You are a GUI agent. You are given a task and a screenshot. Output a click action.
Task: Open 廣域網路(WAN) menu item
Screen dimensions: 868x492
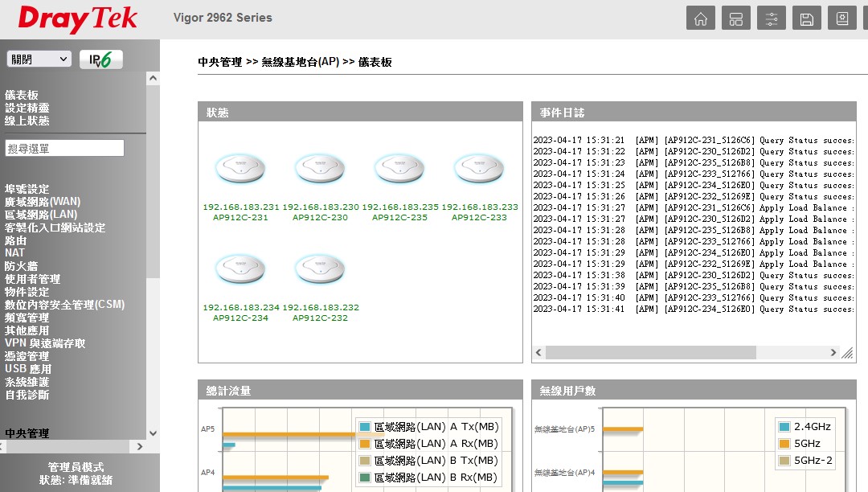click(43, 202)
